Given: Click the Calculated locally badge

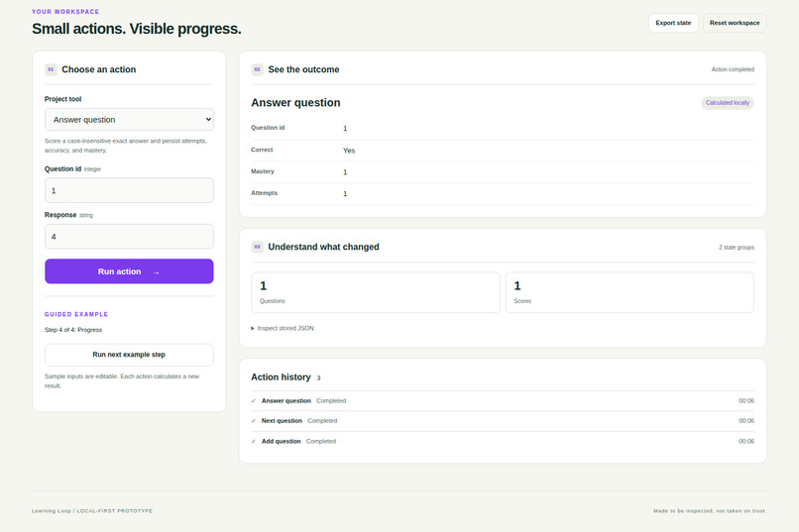Looking at the screenshot, I should click(x=728, y=103).
